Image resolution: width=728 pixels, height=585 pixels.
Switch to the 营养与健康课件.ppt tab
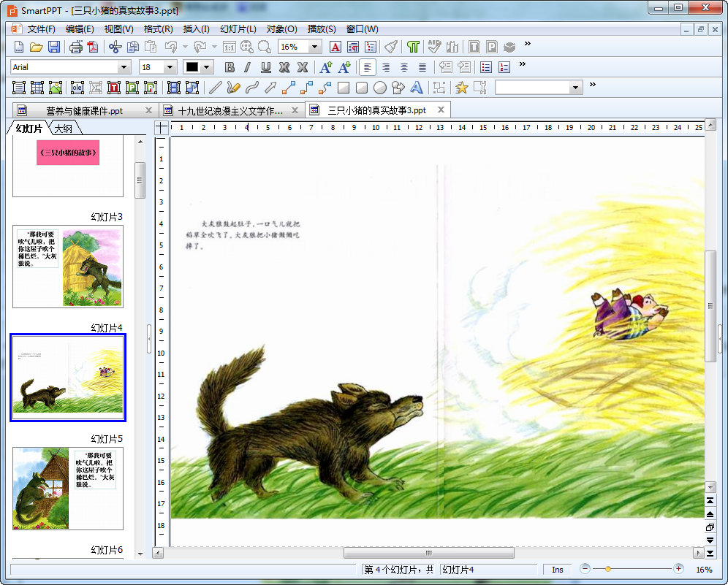[x=84, y=110]
